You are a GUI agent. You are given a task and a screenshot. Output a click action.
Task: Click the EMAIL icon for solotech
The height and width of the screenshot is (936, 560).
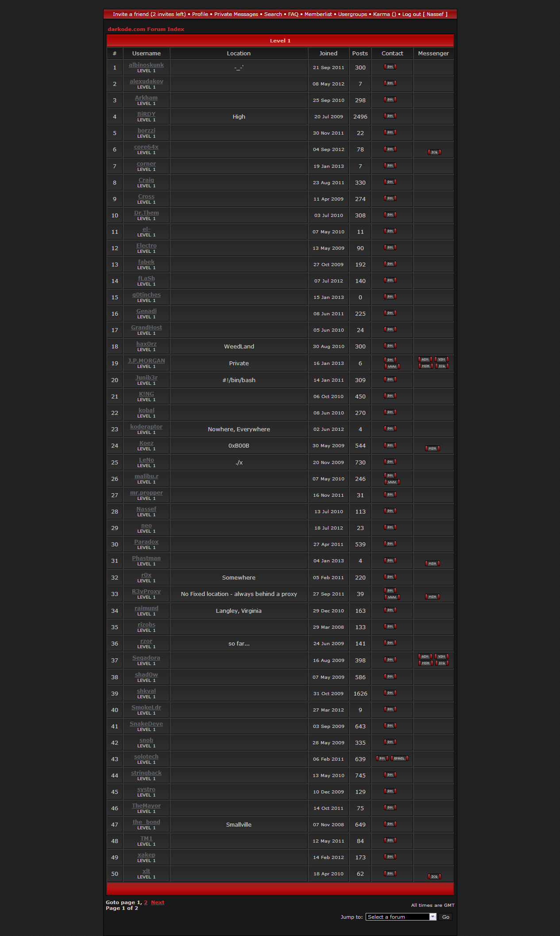[399, 758]
